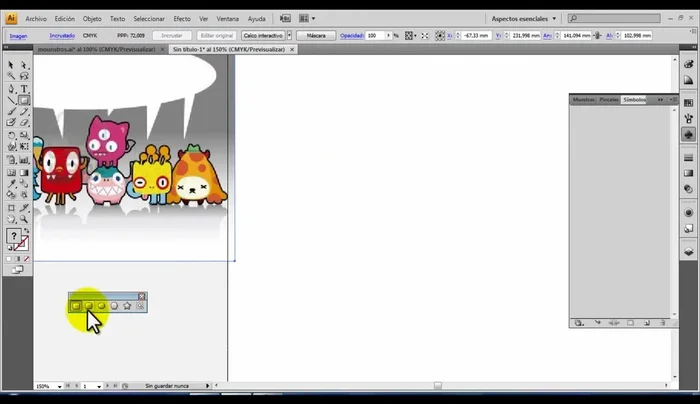Open the Adobe Bridge icon in menu bar
Image resolution: width=700 pixels, height=404 pixels.
click(286, 18)
